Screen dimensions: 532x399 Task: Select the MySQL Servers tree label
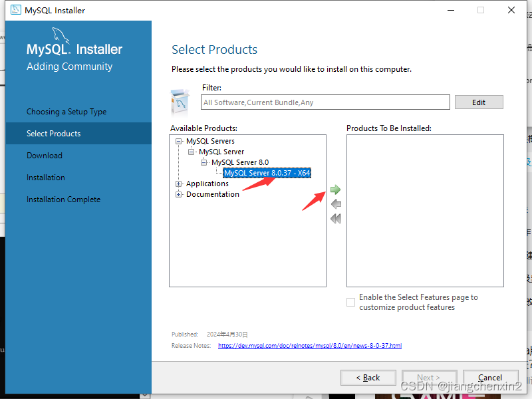tap(210, 141)
